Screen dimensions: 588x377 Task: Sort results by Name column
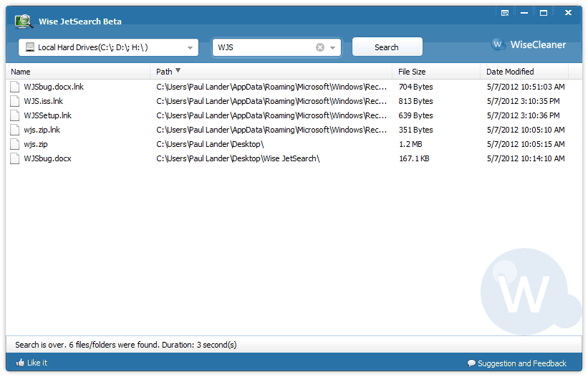78,71
